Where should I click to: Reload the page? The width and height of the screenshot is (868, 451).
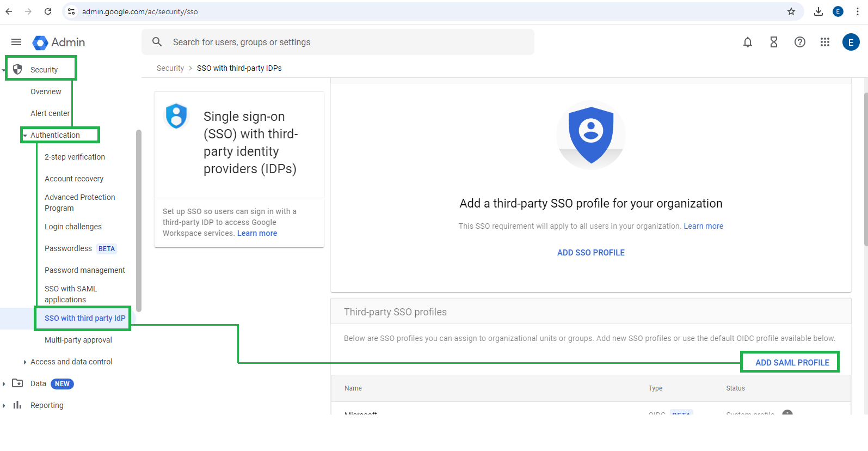[x=48, y=11]
